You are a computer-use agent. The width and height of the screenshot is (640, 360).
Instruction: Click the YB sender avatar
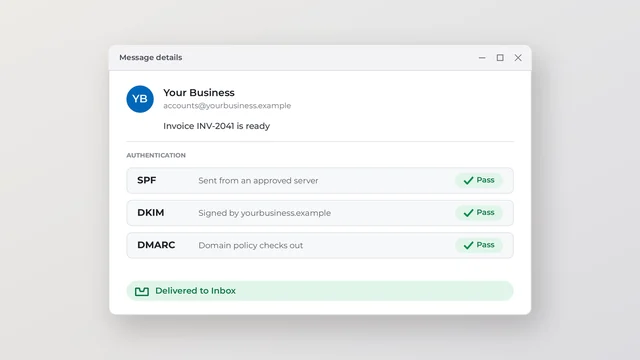point(140,99)
